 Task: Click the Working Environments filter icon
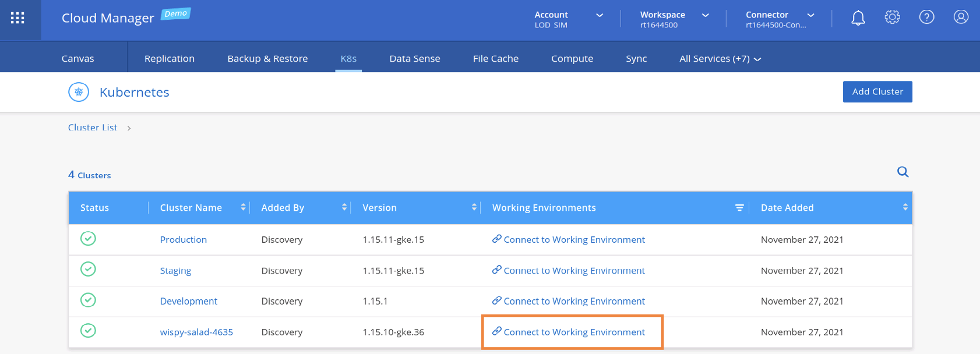tap(739, 208)
